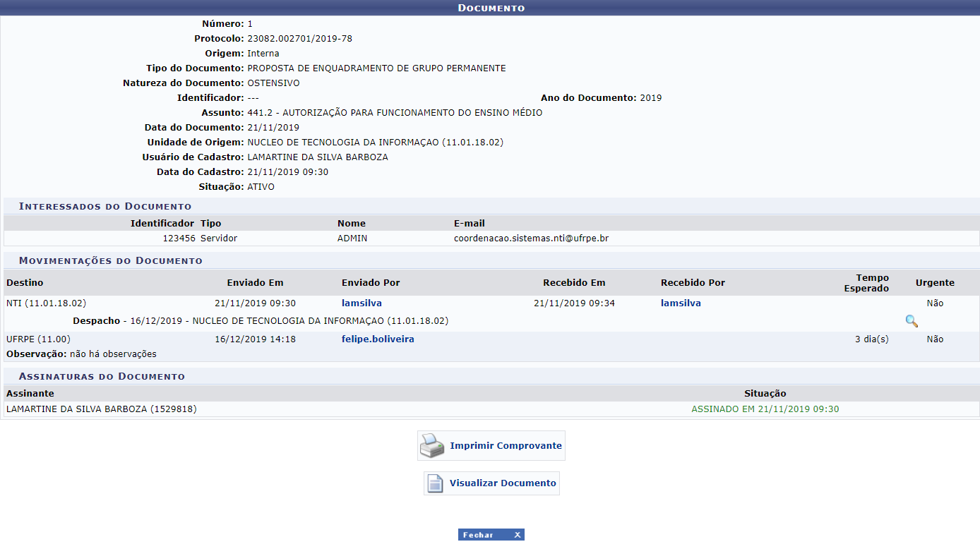This screenshot has width=980, height=549.
Task: Click the ADMIN name cell
Action: 352,239
